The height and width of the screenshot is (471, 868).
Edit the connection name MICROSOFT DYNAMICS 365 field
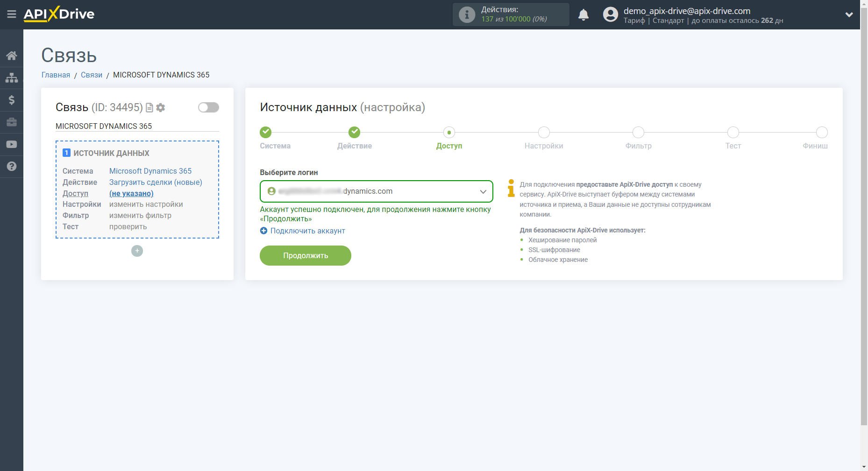[x=137, y=126]
